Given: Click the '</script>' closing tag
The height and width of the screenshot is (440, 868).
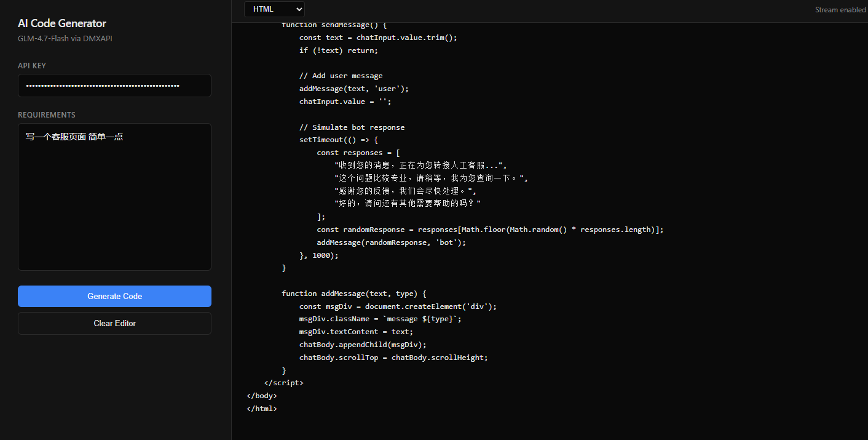Looking at the screenshot, I should pos(284,383).
